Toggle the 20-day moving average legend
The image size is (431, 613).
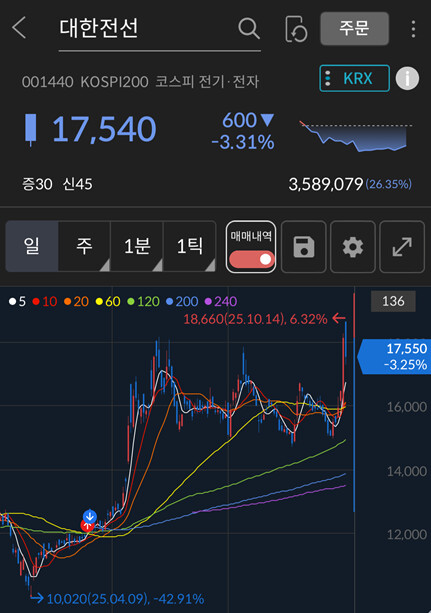point(76,301)
